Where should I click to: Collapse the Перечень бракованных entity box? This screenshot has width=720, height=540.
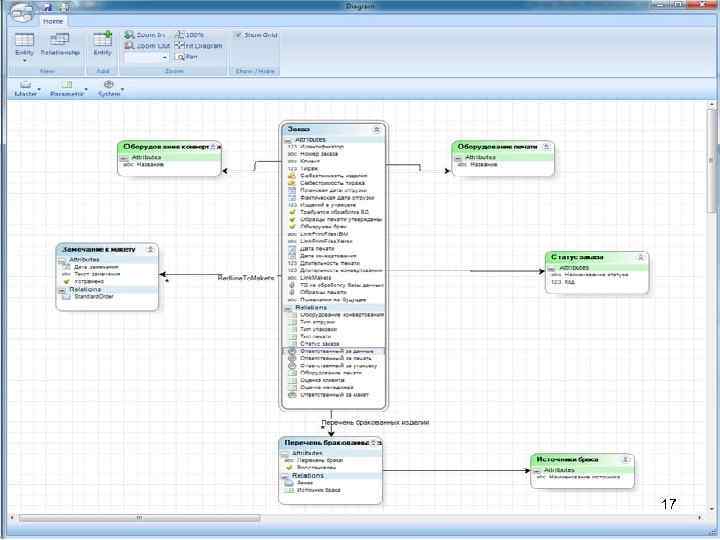pyautogui.click(x=373, y=443)
